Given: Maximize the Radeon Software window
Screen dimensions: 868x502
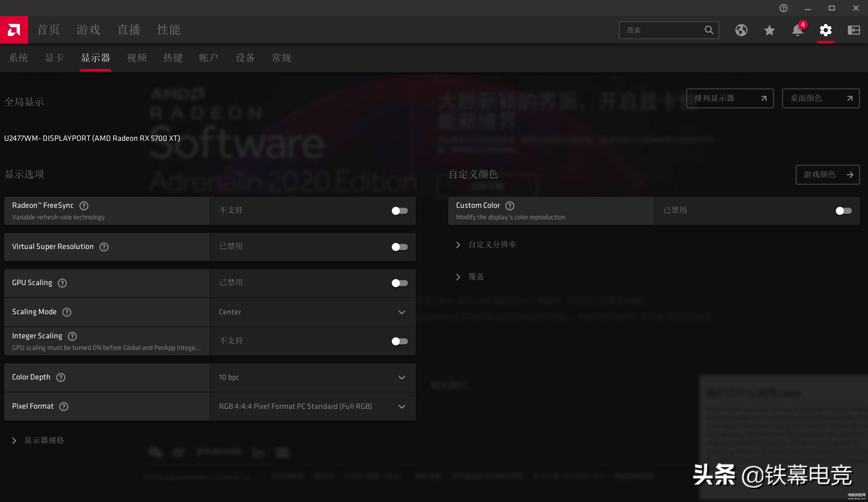Looking at the screenshot, I should pos(832,8).
